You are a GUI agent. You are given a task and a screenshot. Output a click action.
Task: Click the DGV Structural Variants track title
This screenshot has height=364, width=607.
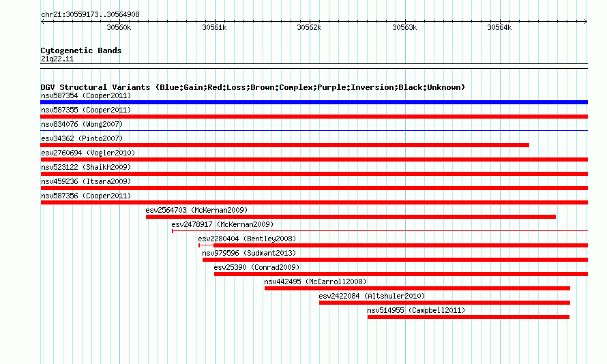click(253, 87)
